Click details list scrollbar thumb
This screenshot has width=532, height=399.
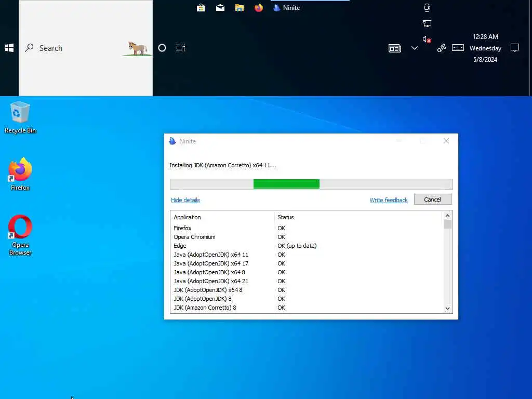click(x=447, y=224)
